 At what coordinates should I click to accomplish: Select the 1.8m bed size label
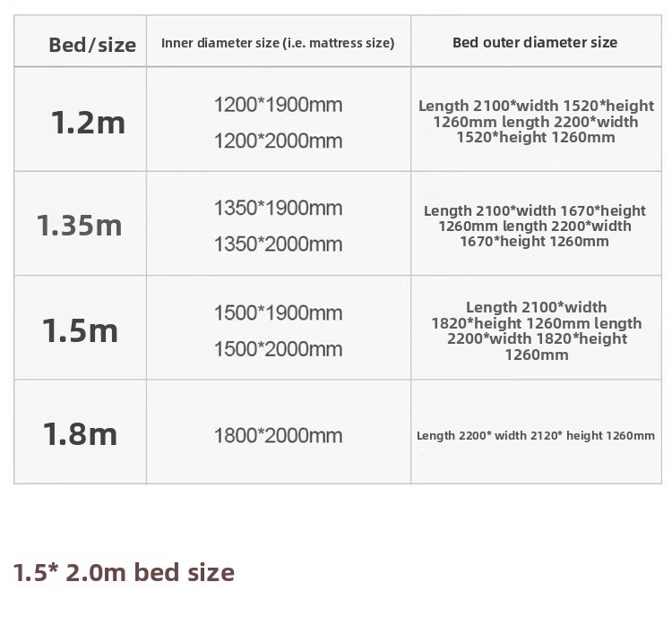coord(81,434)
